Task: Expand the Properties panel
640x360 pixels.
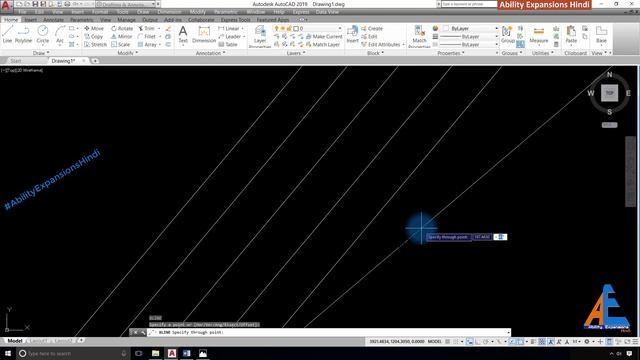Action: pyautogui.click(x=451, y=53)
